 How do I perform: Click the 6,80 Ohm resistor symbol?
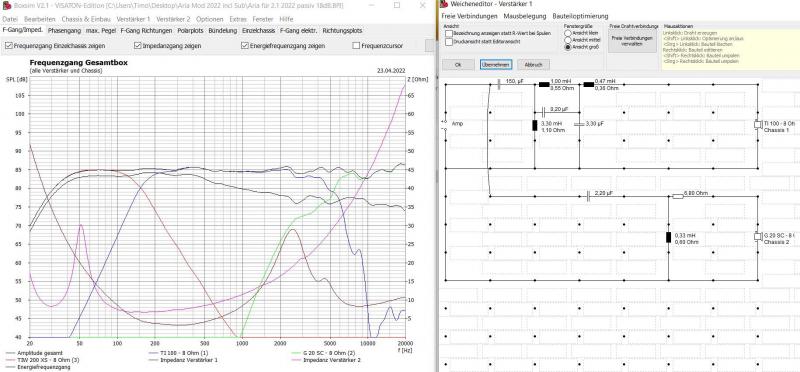click(x=678, y=196)
